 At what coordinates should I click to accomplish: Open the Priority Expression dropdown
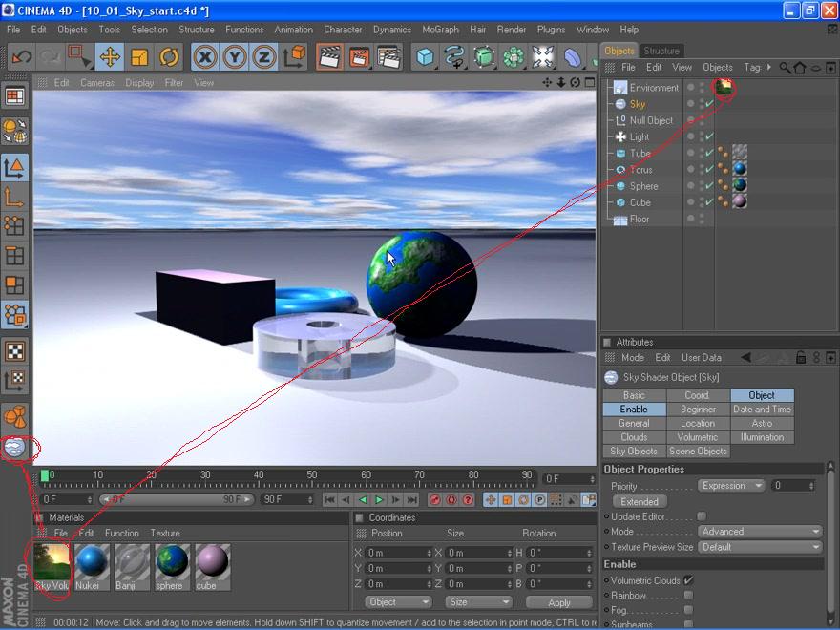point(731,485)
